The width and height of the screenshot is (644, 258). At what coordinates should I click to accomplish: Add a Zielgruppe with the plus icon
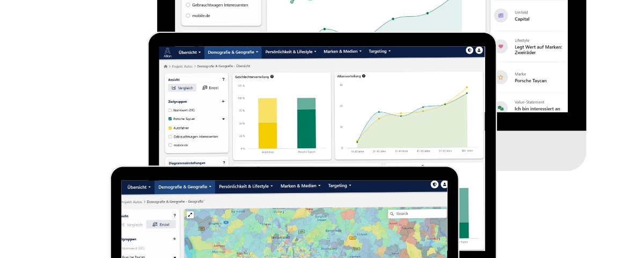223,101
